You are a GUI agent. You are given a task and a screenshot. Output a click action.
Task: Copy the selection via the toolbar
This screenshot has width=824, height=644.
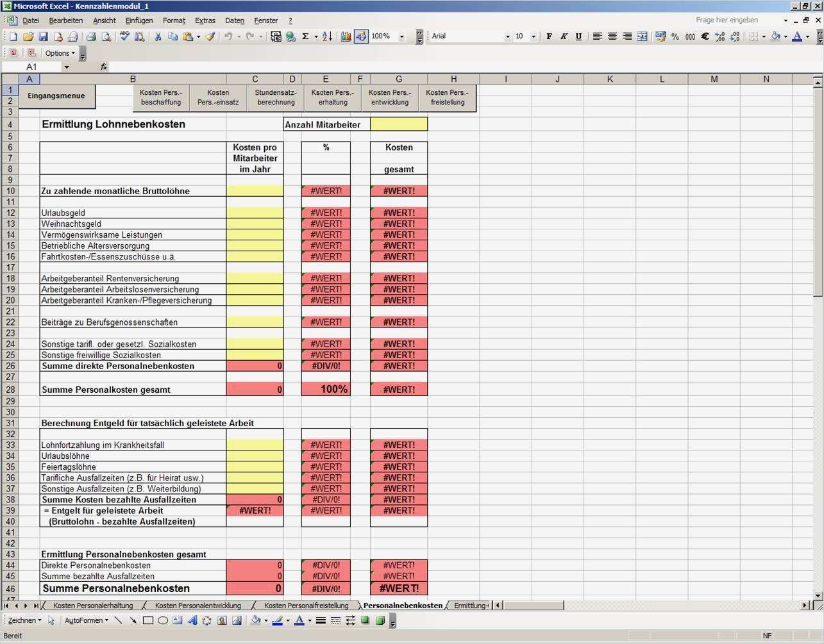coord(172,37)
